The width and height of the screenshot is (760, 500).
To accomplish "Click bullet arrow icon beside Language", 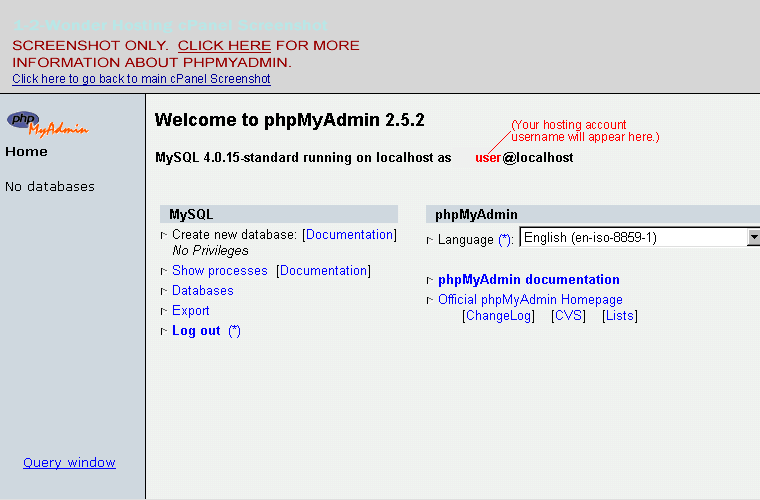I will click(x=429, y=240).
